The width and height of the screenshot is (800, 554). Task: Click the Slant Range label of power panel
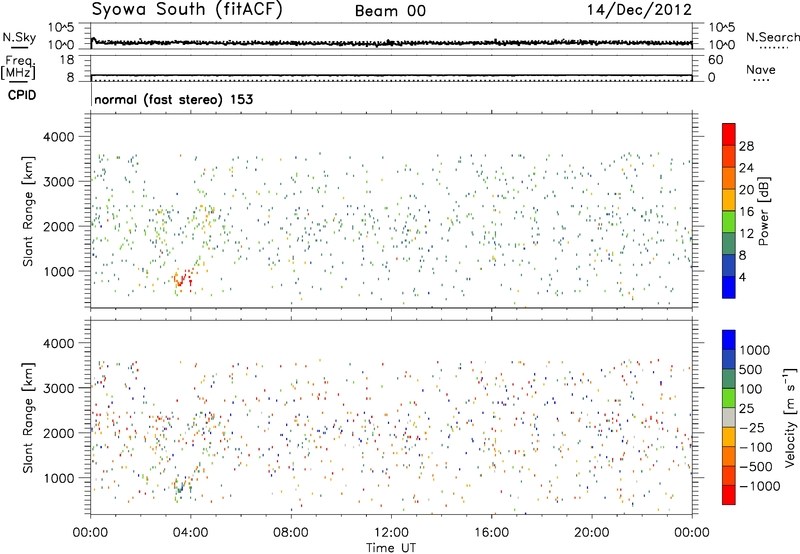coord(28,211)
